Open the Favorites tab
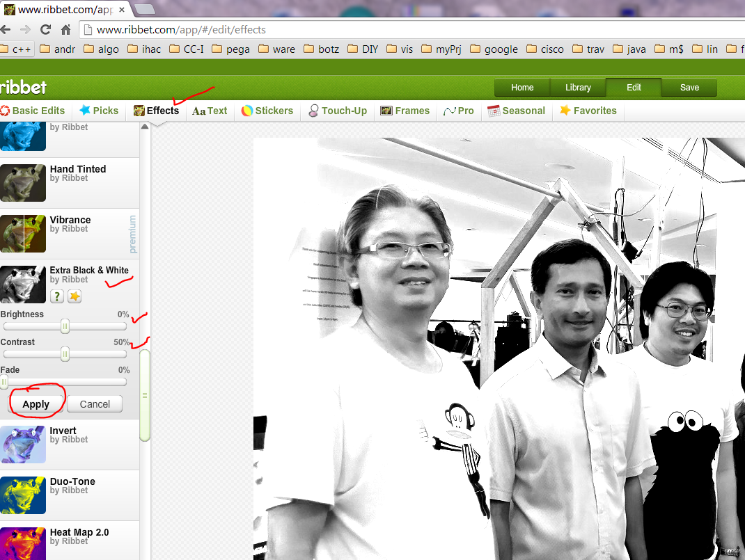Screen dimensions: 745x560 (x=588, y=111)
